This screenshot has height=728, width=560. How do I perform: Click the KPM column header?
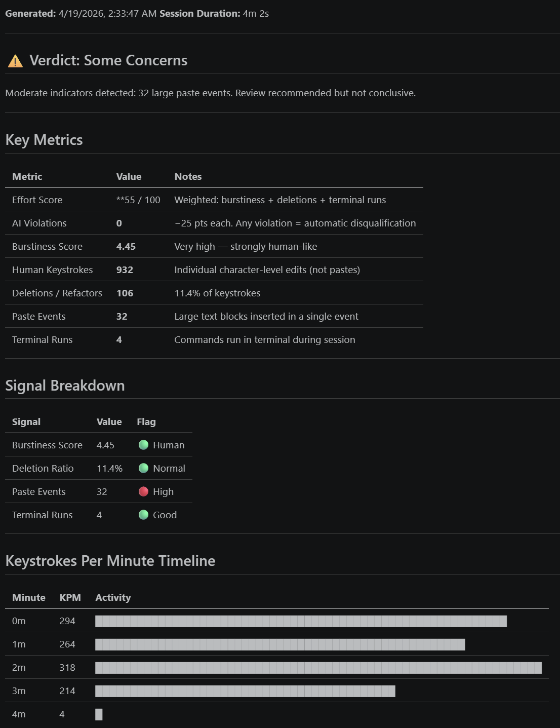point(70,597)
